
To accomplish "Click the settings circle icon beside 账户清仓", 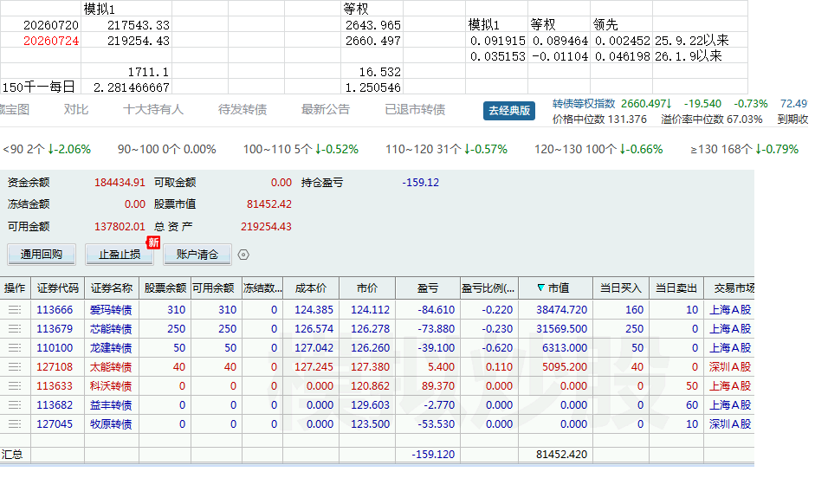I will pos(243,255).
